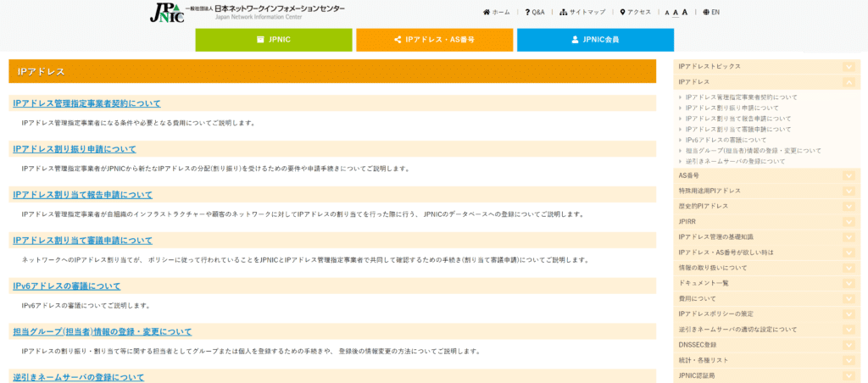Screen dimensions: 868x383
Task: Collapse the IPアドレス sidebar section
Action: click(x=849, y=82)
